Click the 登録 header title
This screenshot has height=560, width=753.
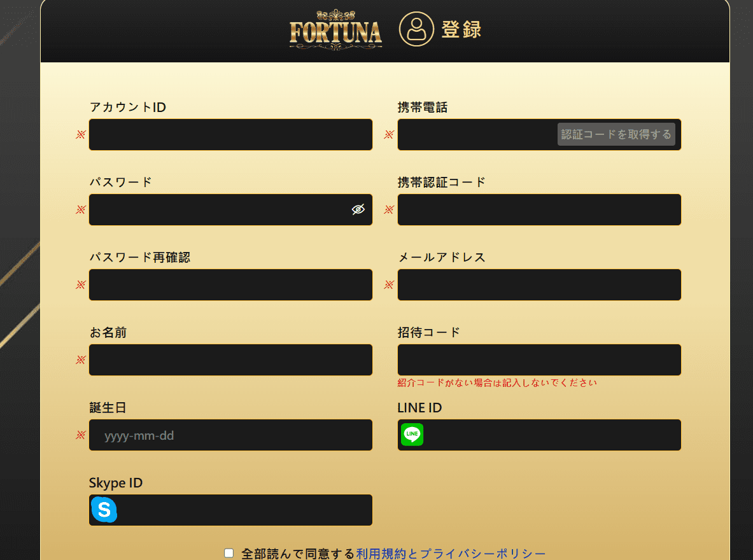coord(461,29)
